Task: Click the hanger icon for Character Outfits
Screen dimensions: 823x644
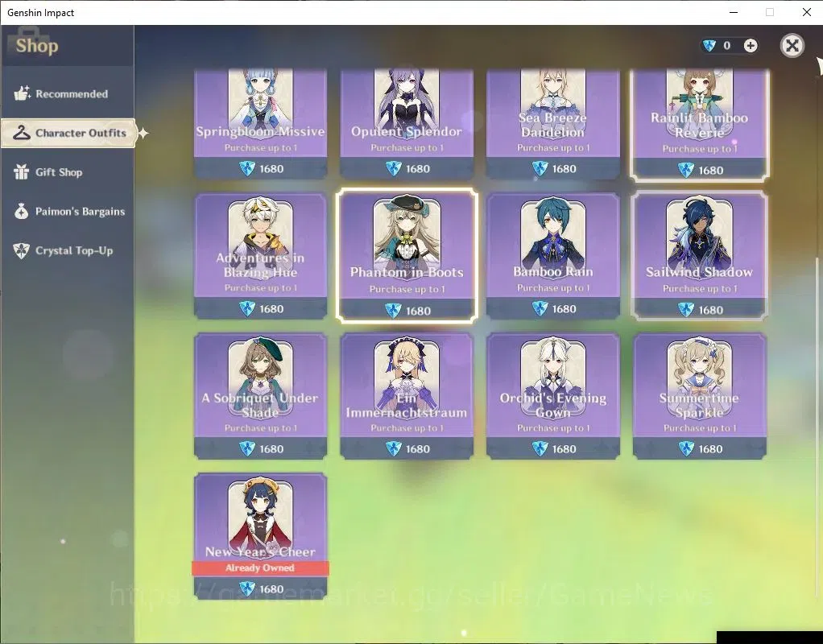Action: coord(22,133)
